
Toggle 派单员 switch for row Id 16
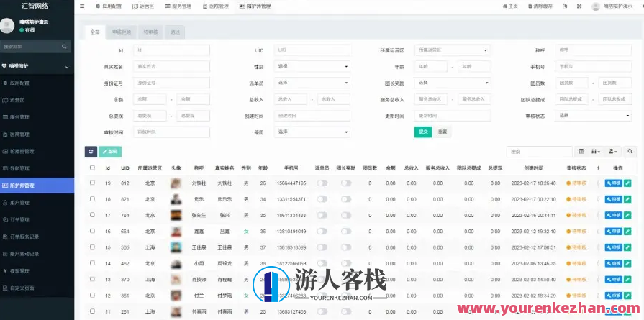322,232
